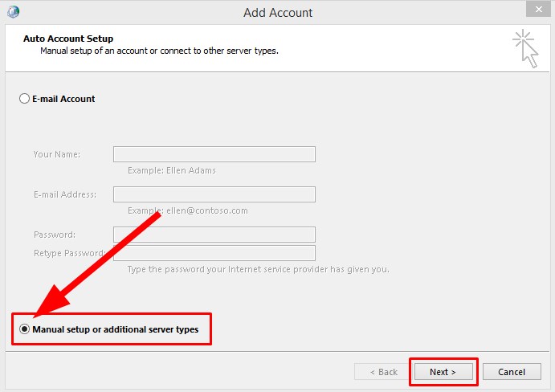This screenshot has height=392, width=555.
Task: Click into the Password field
Action: (214, 235)
